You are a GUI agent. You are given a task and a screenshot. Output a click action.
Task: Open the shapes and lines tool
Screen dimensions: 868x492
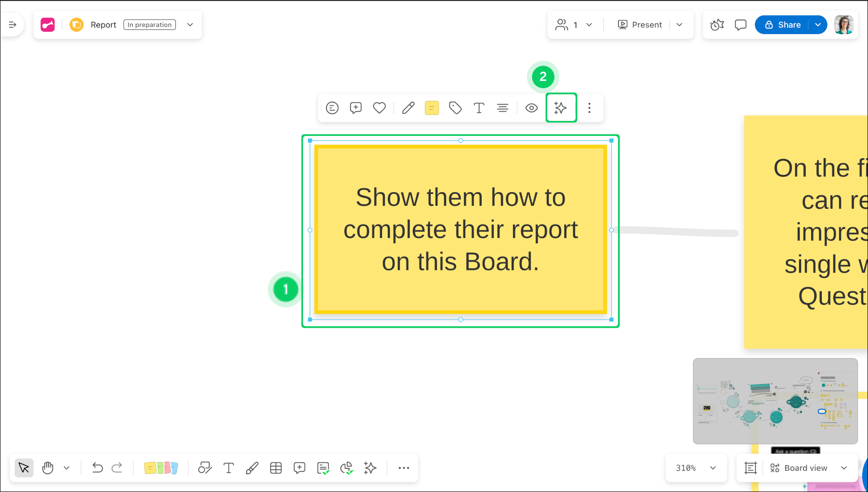[205, 468]
